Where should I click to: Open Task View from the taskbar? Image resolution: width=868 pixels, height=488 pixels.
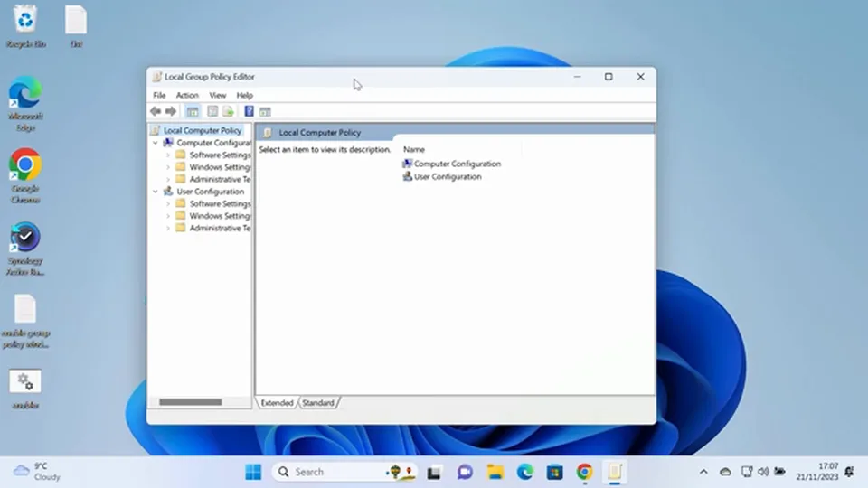point(434,472)
